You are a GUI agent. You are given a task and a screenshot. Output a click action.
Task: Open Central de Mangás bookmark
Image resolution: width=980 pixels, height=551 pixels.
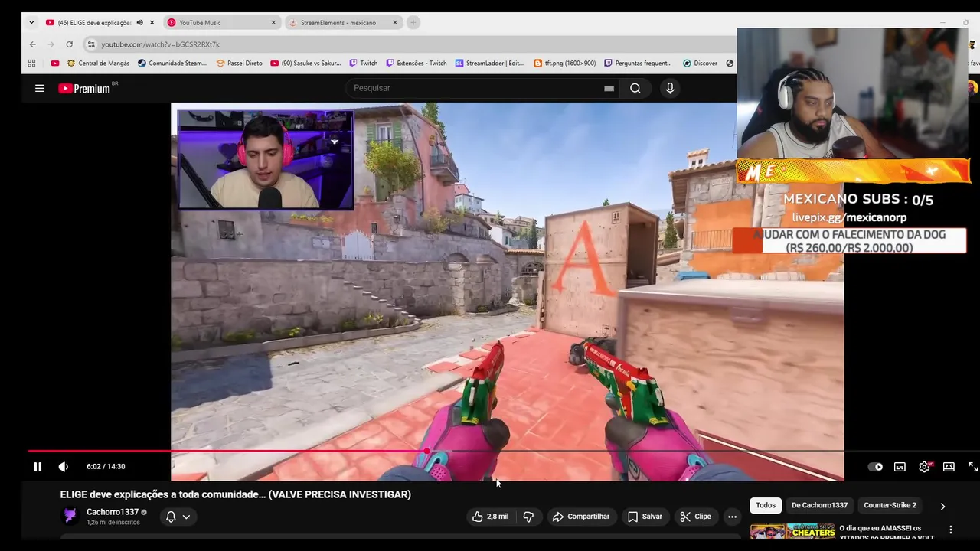click(x=98, y=64)
